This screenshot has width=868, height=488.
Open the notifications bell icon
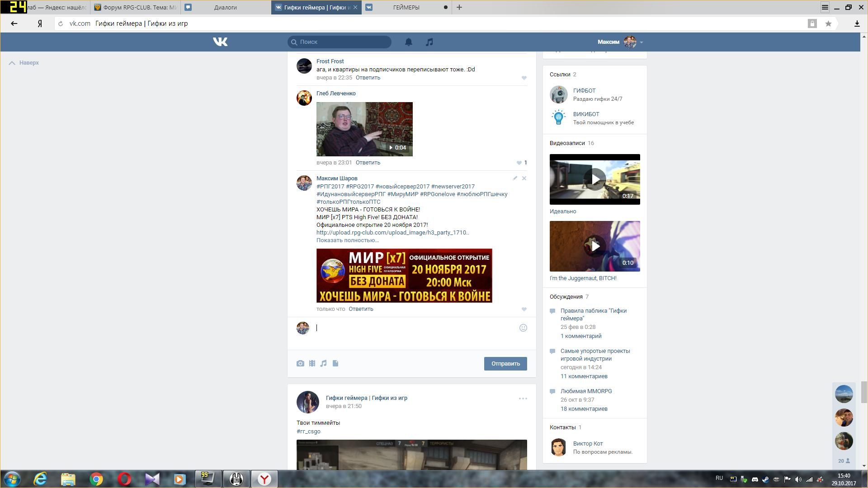click(x=408, y=42)
